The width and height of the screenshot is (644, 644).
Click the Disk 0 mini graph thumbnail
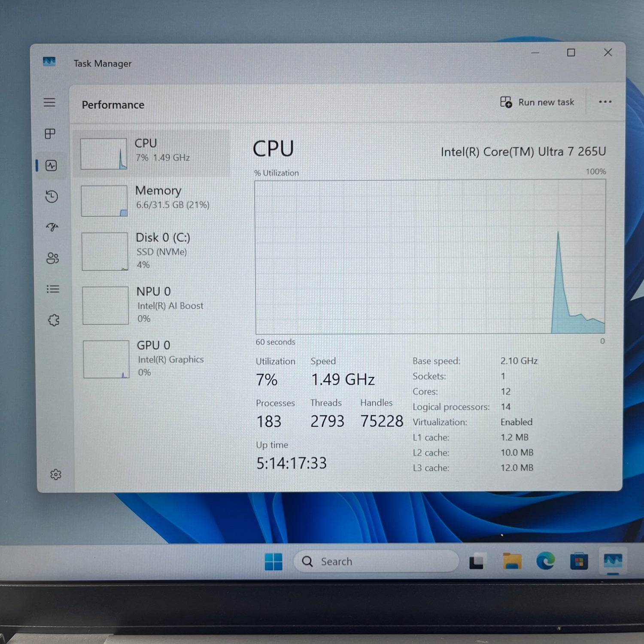tap(105, 252)
